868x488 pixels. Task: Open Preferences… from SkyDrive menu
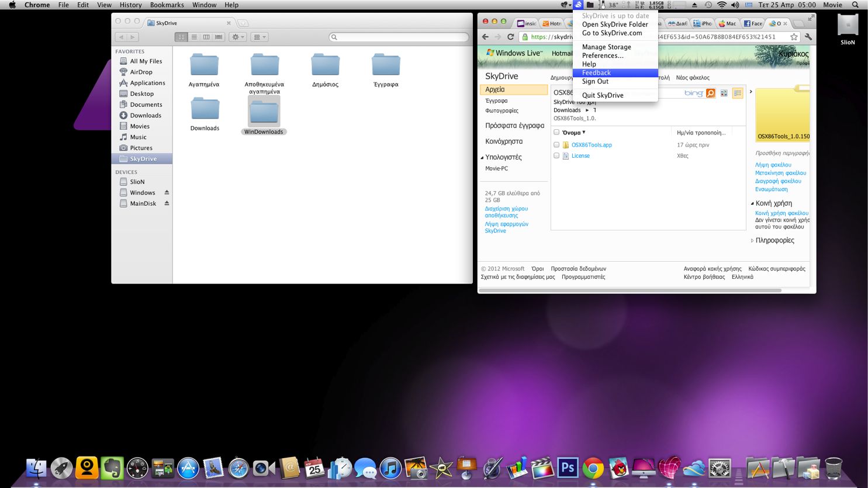click(x=615, y=56)
